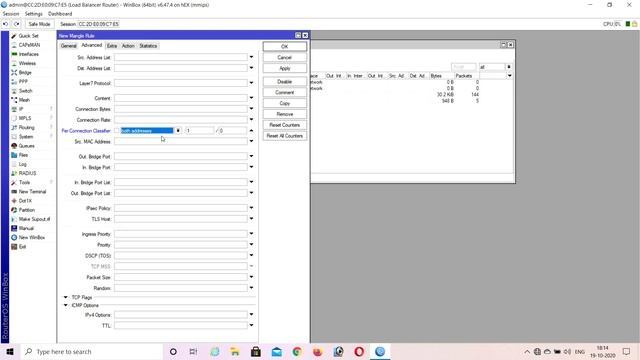Toggle Safe Mode

(x=39, y=24)
